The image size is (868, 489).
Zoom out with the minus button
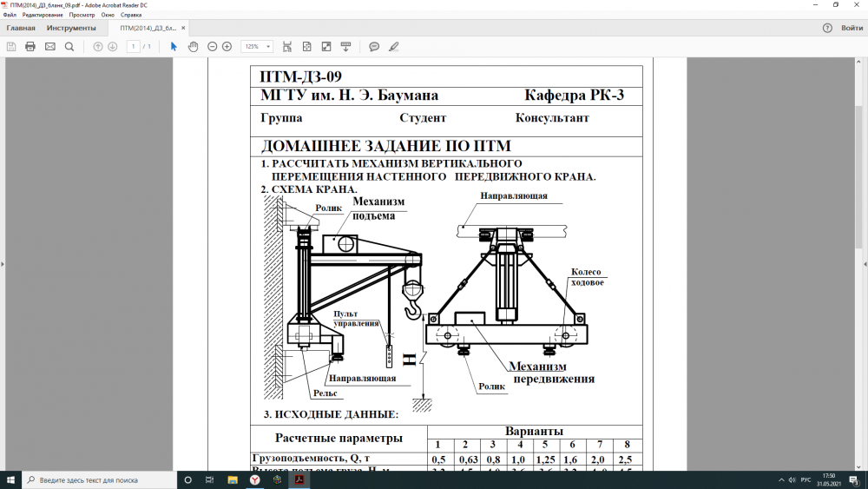click(212, 47)
